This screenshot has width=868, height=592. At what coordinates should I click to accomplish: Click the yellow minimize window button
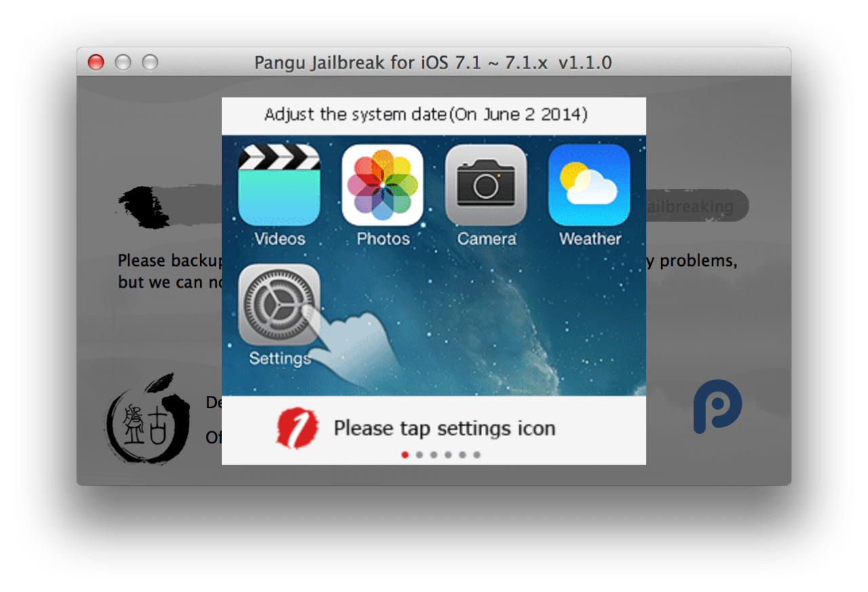[122, 62]
